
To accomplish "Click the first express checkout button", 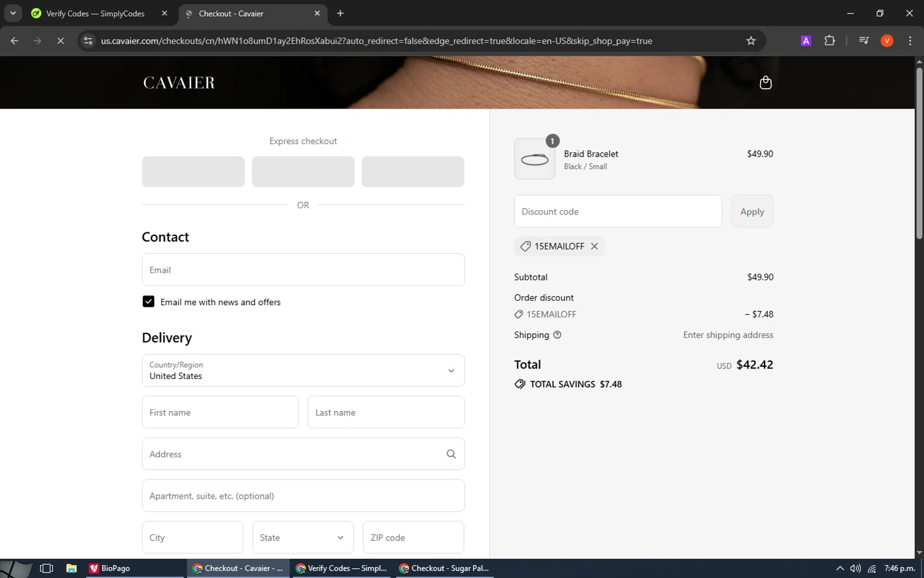I will 193,171.
